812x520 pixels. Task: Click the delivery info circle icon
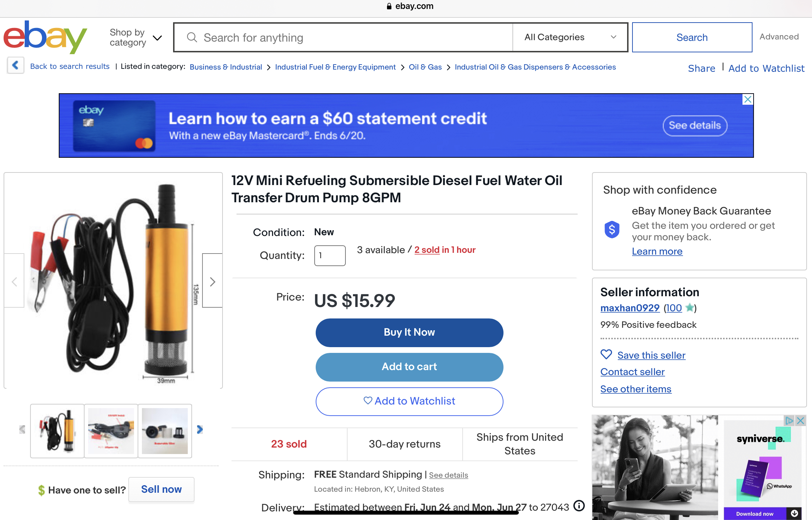click(x=579, y=506)
